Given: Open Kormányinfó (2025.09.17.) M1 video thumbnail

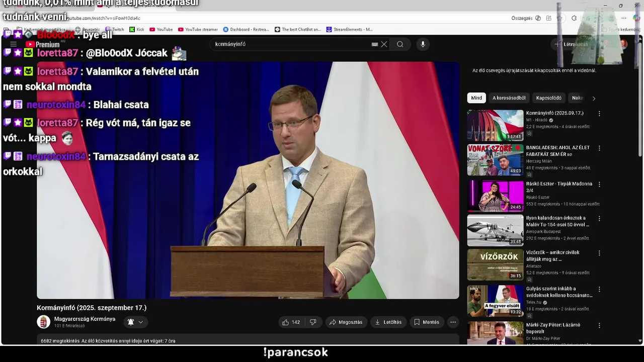Looking at the screenshot, I should point(495,125).
